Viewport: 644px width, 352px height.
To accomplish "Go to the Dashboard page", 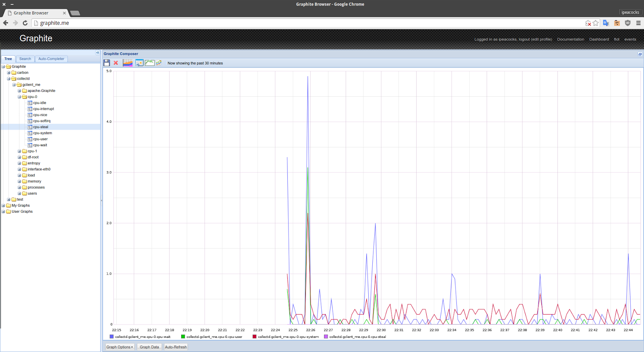I will point(599,39).
